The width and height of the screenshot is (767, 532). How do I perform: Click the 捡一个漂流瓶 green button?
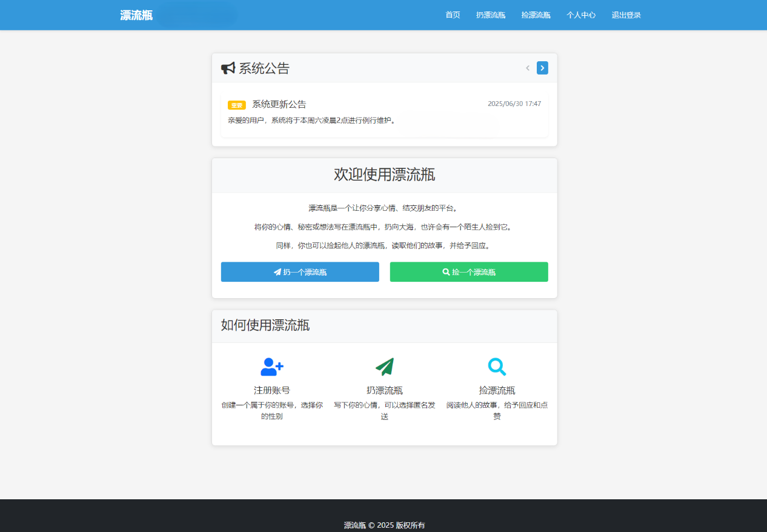coord(469,272)
